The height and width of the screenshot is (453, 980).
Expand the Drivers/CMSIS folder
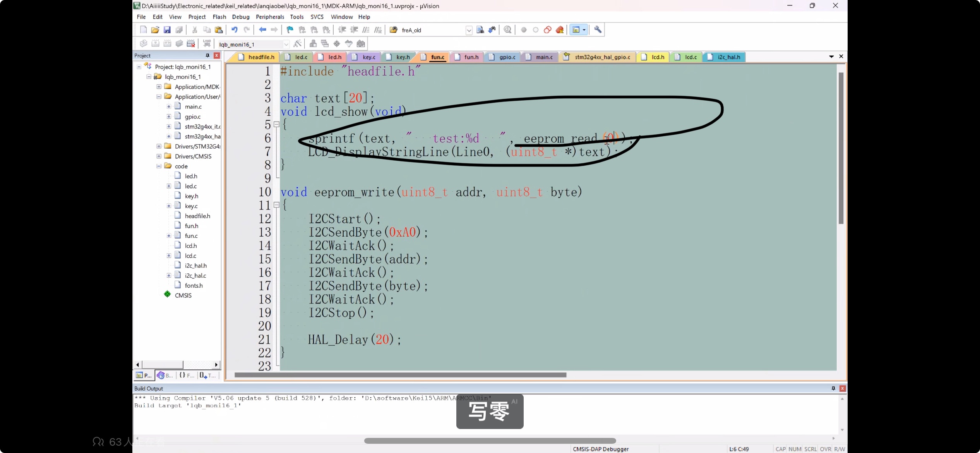pos(159,156)
